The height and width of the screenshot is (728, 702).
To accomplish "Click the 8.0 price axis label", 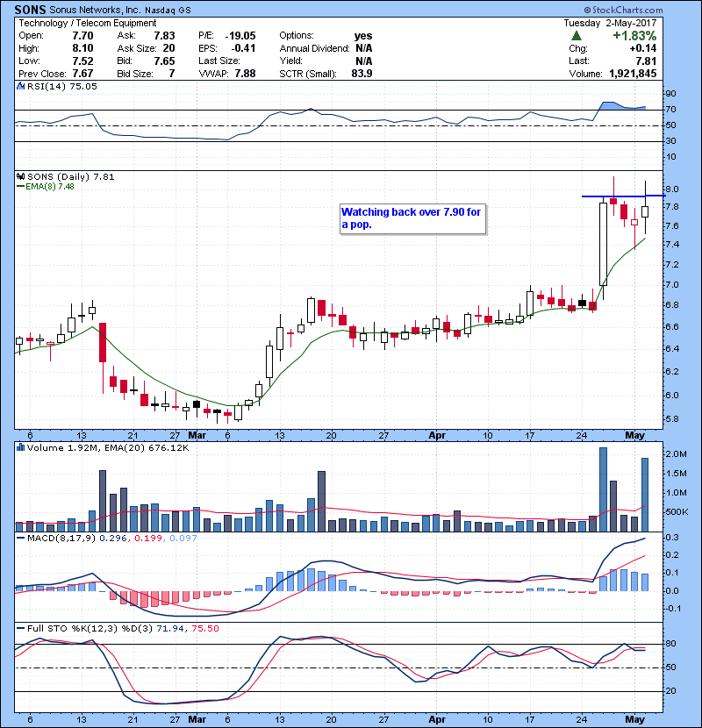I will (672, 189).
